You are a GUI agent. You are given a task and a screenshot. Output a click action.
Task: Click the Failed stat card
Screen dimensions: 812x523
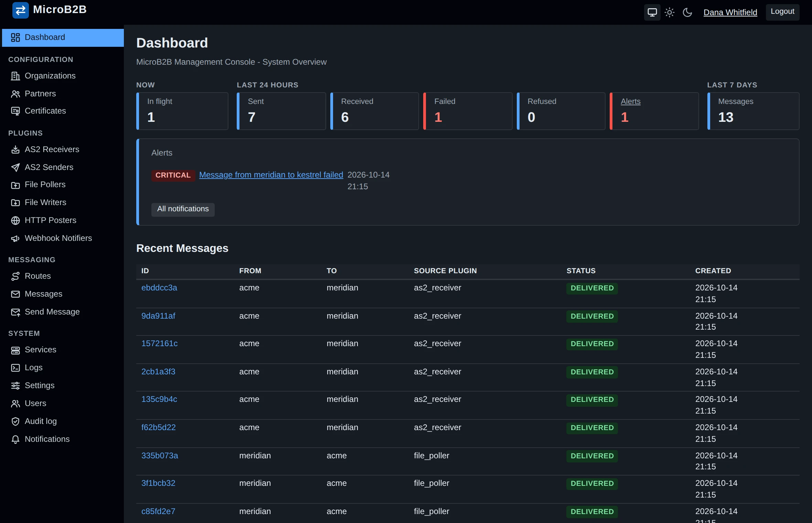[x=468, y=111]
